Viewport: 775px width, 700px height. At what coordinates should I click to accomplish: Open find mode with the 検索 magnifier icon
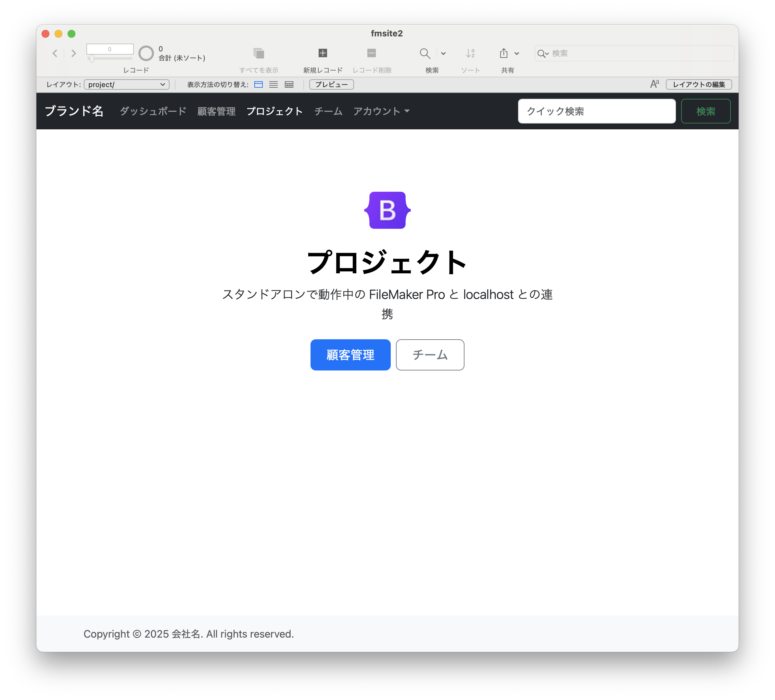[425, 54]
